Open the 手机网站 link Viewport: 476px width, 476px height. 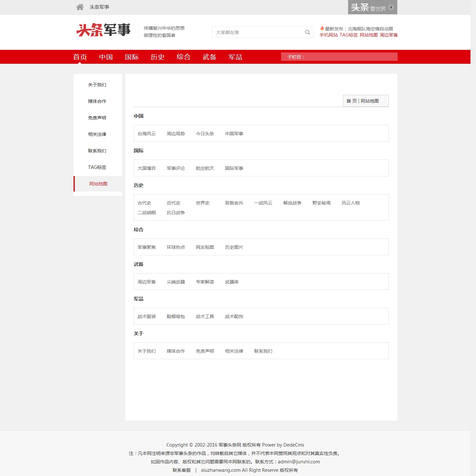click(329, 35)
